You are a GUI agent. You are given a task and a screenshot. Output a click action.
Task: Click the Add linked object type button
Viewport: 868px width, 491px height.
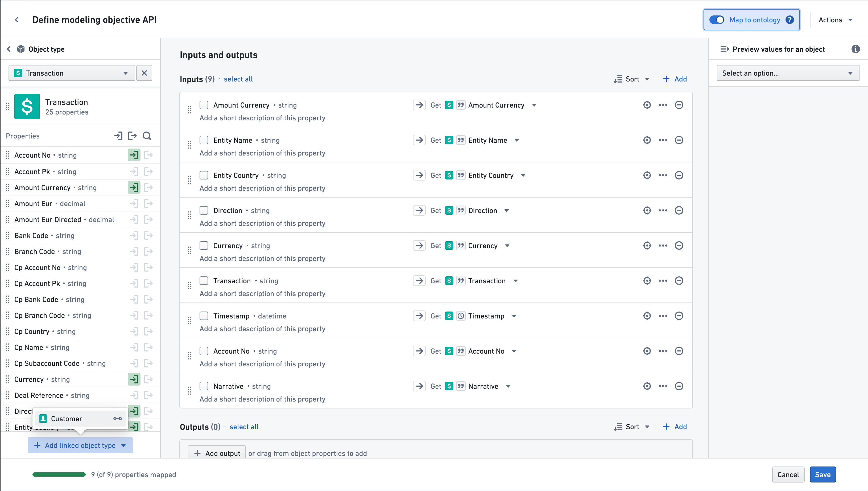[x=80, y=445]
